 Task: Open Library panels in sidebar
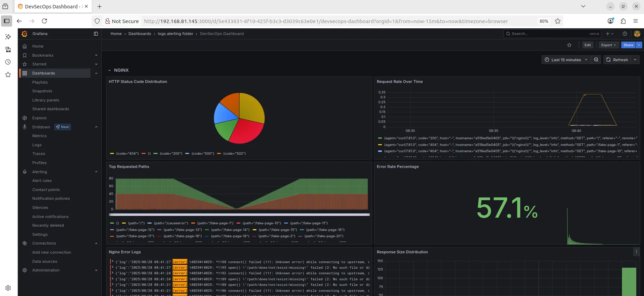click(46, 100)
